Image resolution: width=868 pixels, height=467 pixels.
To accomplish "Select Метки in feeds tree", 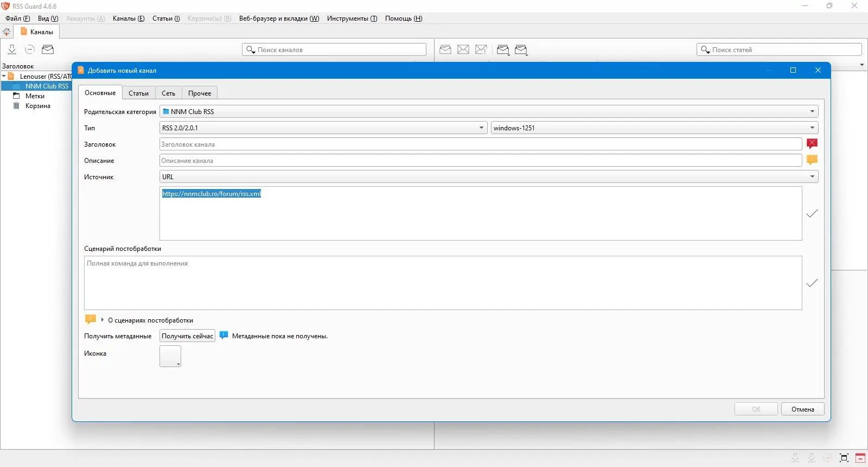I will (x=35, y=96).
